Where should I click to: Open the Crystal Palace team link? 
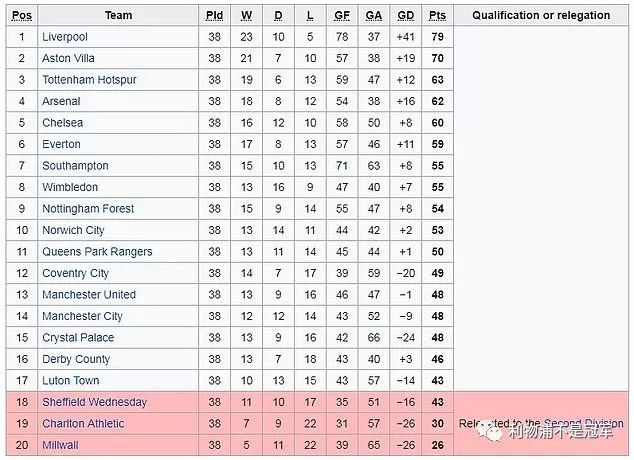pyautogui.click(x=78, y=338)
